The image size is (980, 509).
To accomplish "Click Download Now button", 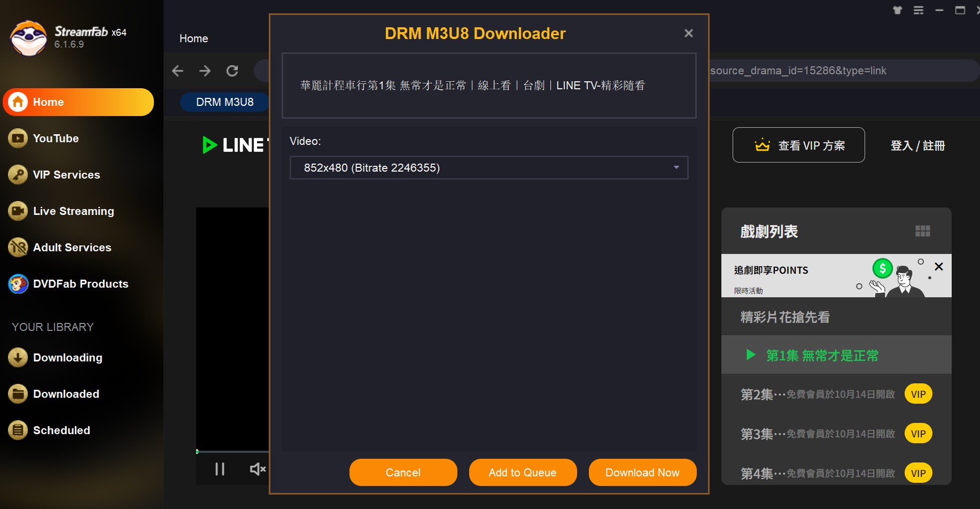I will 642,473.
